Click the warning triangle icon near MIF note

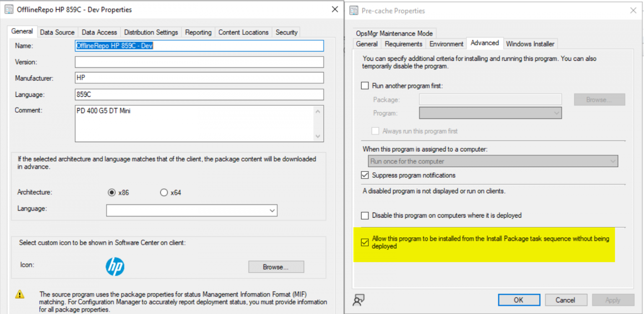click(20, 295)
